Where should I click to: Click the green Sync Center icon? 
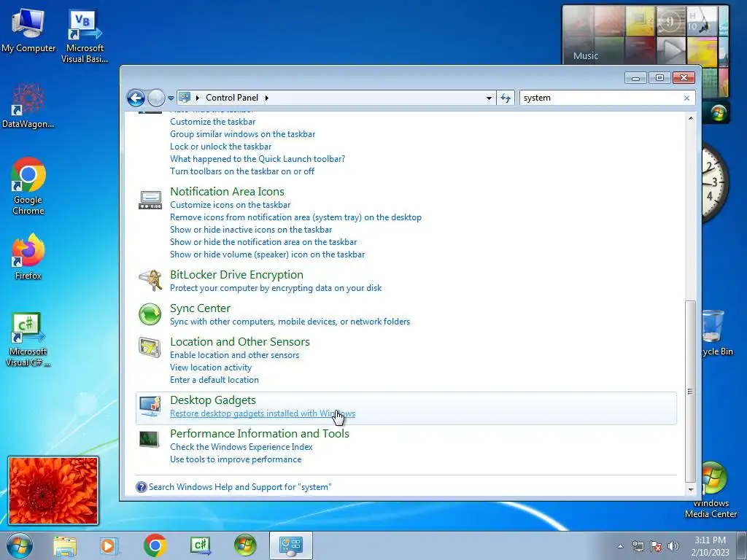(x=150, y=314)
